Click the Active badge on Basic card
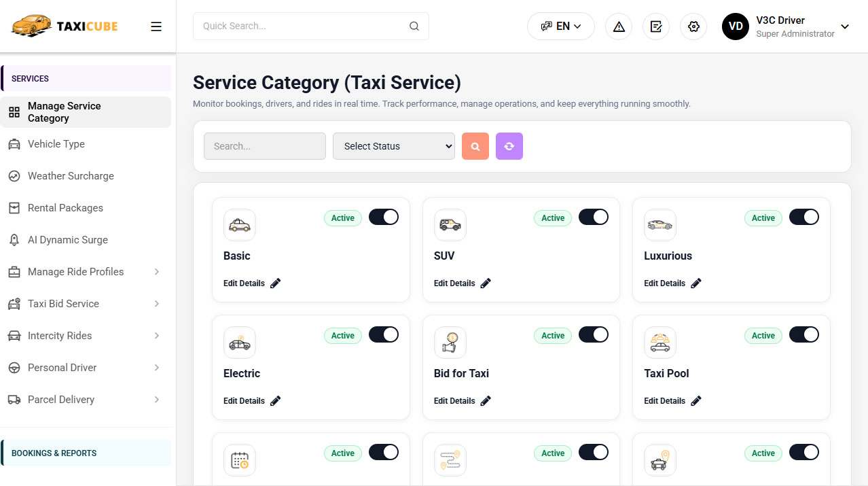This screenshot has width=868, height=486. pos(343,218)
